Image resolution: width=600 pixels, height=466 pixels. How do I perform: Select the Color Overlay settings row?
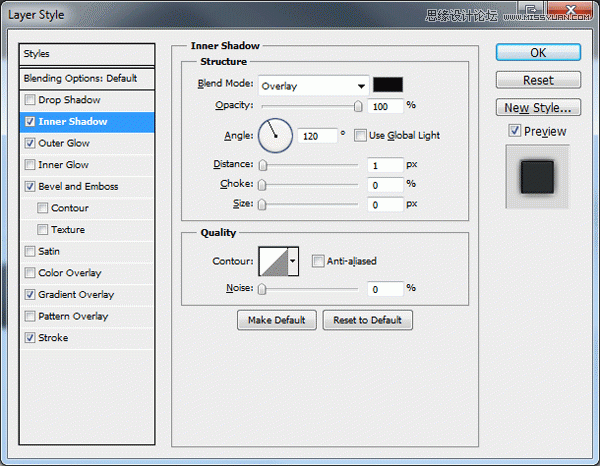tap(87, 273)
